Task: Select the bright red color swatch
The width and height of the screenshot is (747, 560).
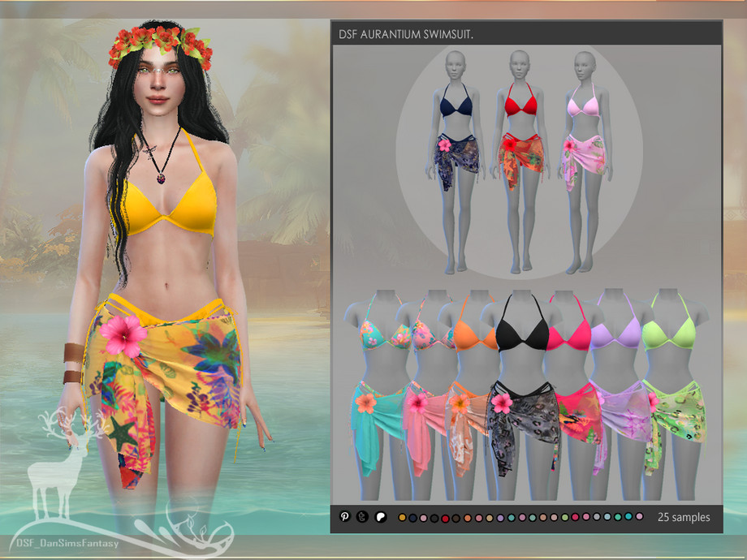Action: pyautogui.click(x=446, y=519)
